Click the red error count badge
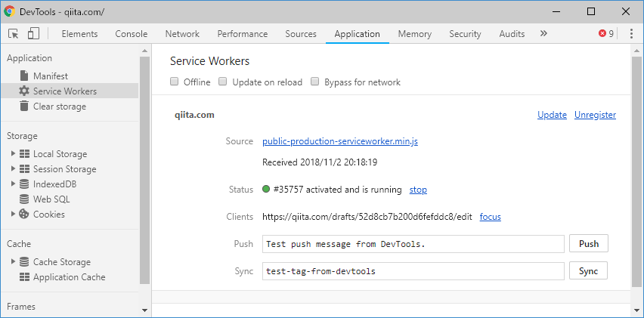Viewport: 644px width, 318px height. [606, 34]
